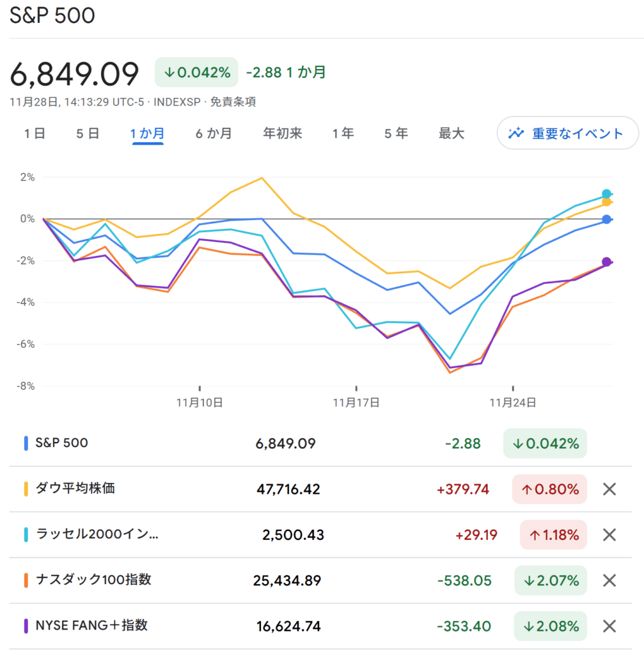
Task: Switch to 最大 time range
Action: [x=451, y=134]
